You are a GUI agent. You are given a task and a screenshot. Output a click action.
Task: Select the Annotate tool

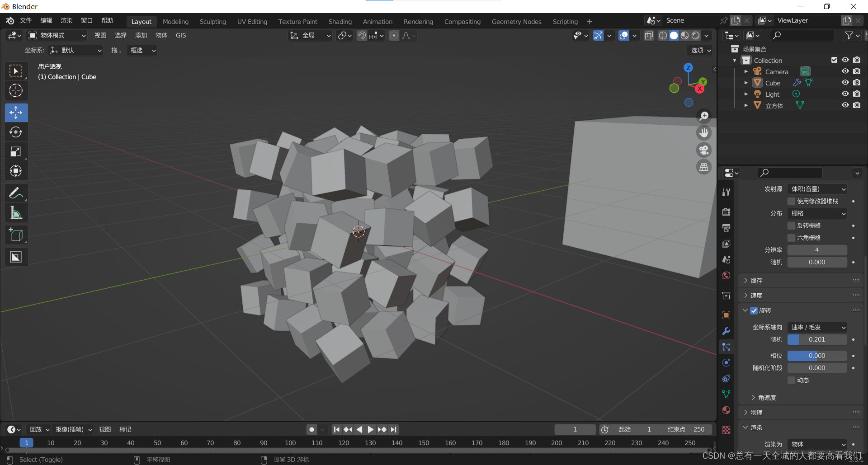16,193
